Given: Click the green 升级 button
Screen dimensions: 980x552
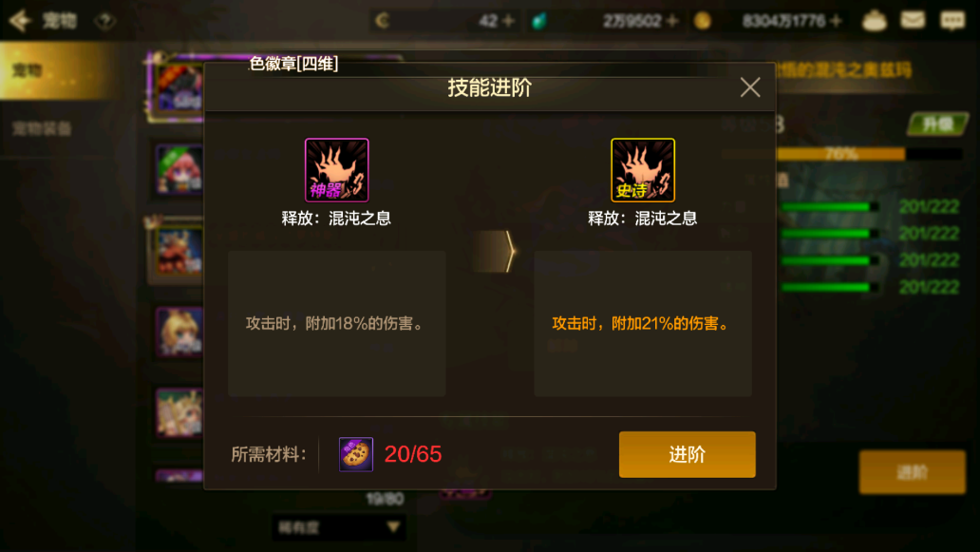Looking at the screenshot, I should coord(937,124).
